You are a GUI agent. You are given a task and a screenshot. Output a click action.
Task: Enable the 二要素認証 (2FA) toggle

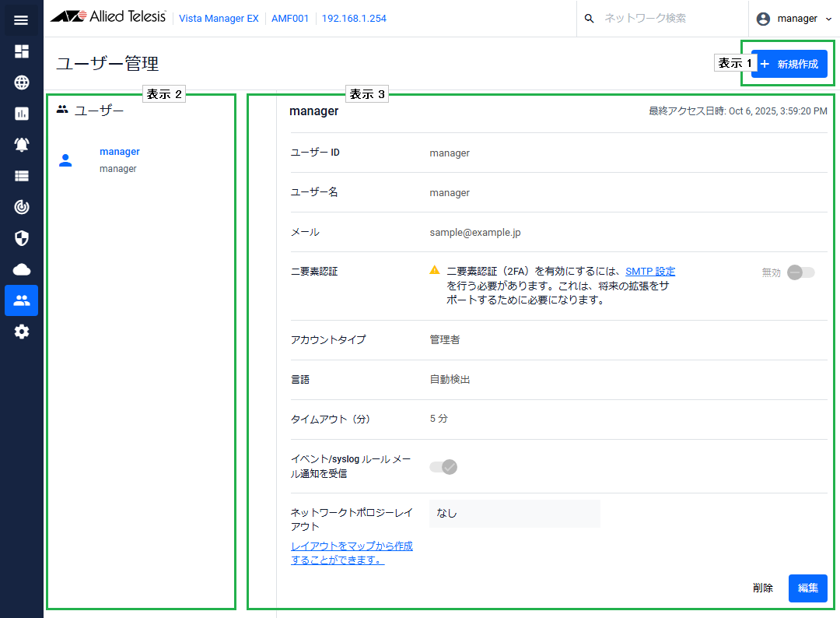(801, 272)
